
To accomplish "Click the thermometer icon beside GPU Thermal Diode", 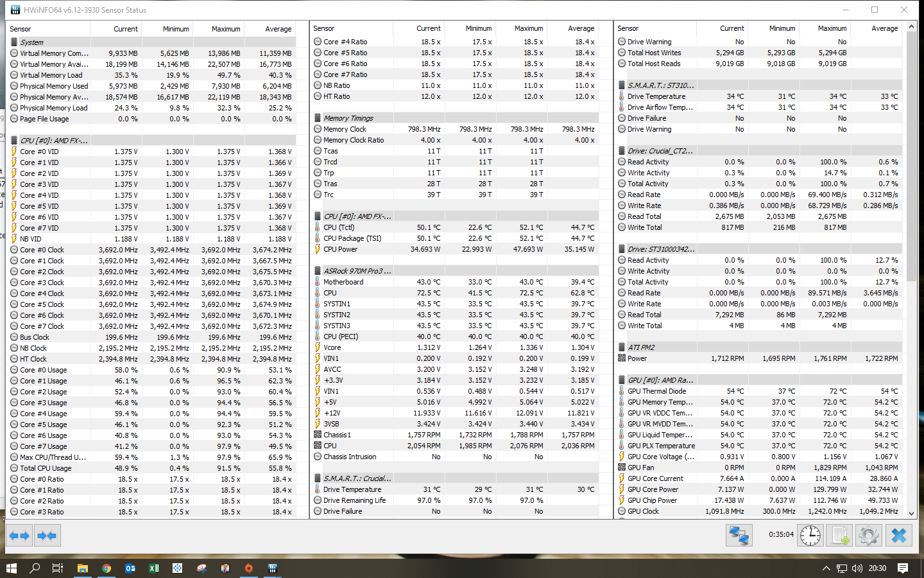I will (621, 391).
